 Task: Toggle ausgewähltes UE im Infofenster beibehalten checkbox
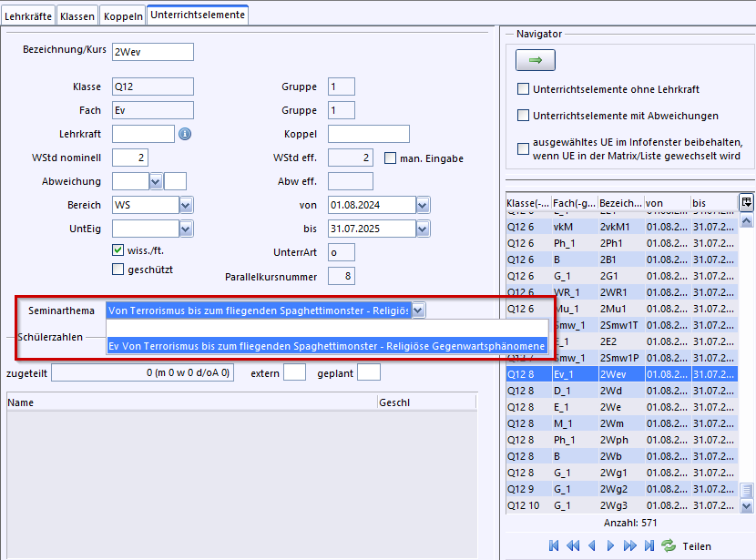(523, 149)
